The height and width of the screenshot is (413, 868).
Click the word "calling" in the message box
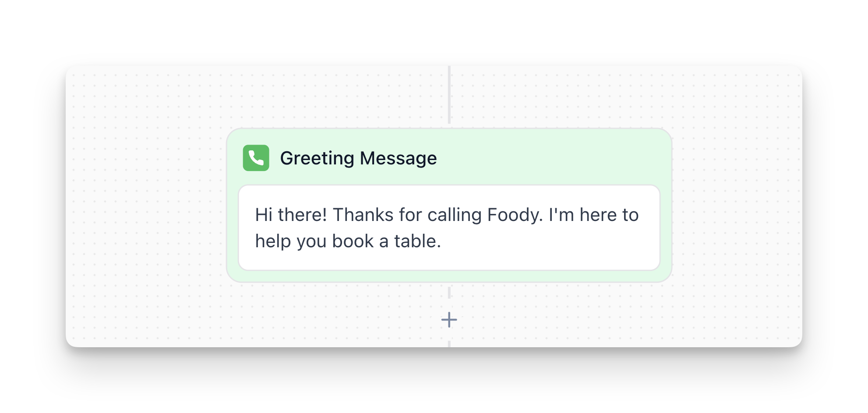click(455, 215)
